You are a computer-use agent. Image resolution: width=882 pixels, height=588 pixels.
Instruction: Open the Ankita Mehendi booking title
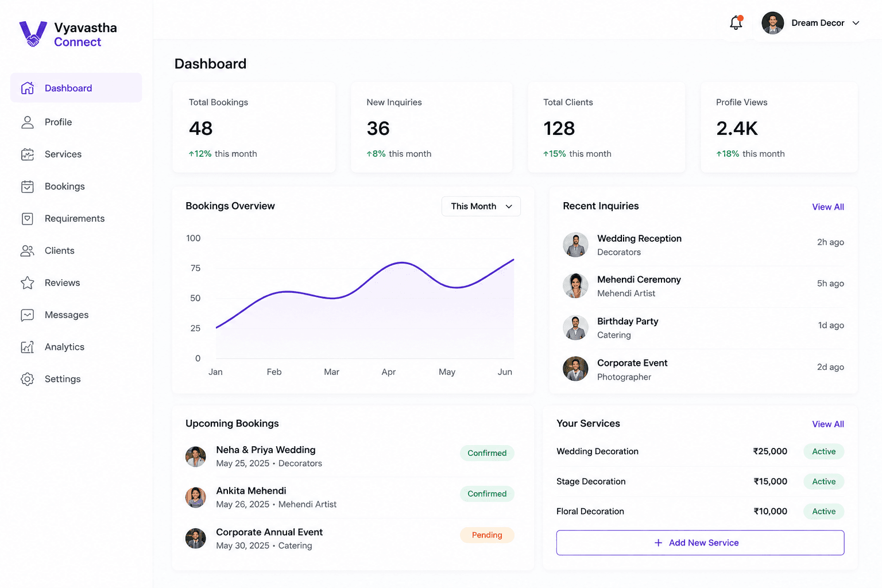click(251, 490)
